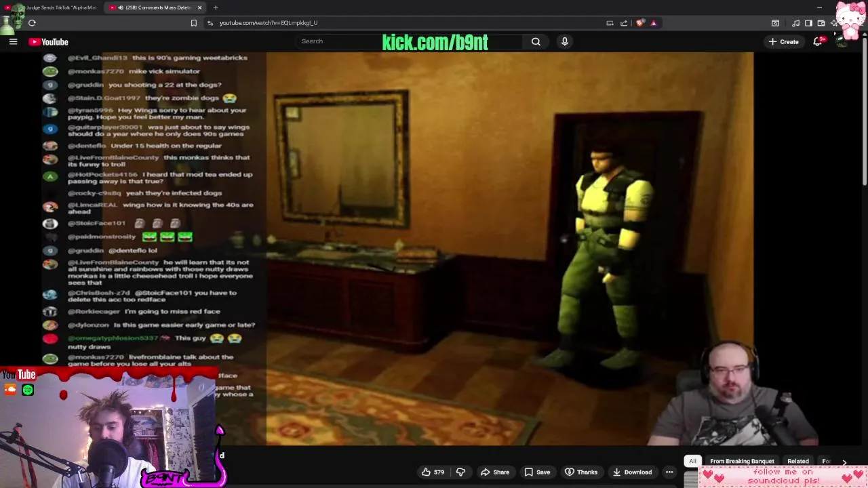Click the SoundCloud icon on the overlay
Screen dimensions: 868x488
10,390
